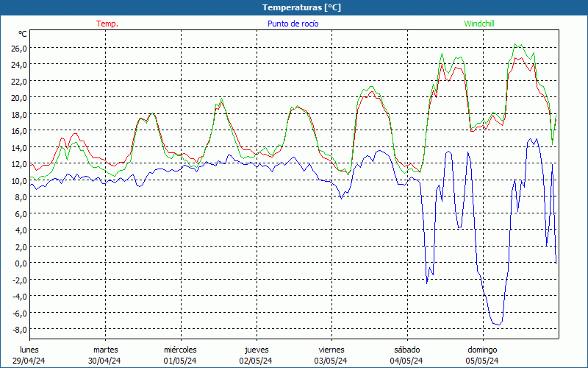This screenshot has width=588, height=368.
Task: Click the -8,0 y-axis value
Action: [x=20, y=329]
